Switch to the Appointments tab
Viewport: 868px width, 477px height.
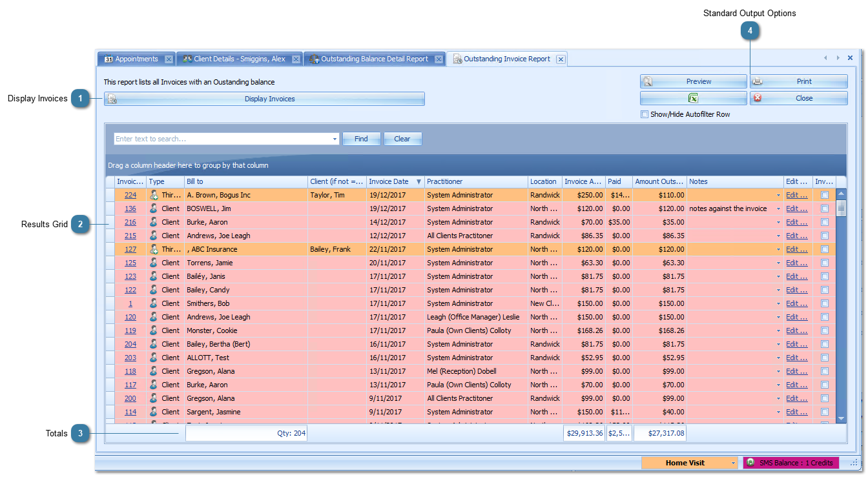(x=136, y=59)
